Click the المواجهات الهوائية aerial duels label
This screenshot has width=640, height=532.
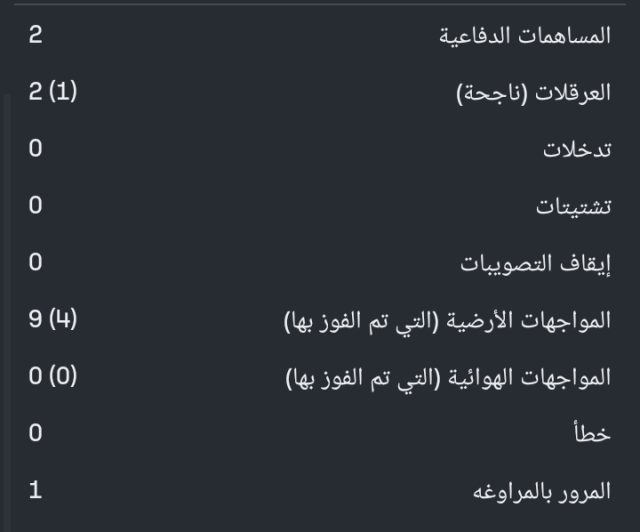[447, 378]
